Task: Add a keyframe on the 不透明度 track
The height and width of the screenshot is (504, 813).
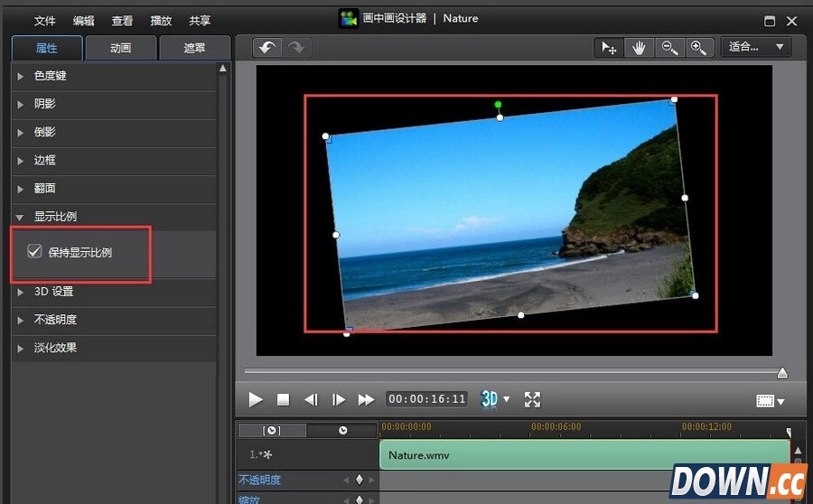Action: (359, 481)
